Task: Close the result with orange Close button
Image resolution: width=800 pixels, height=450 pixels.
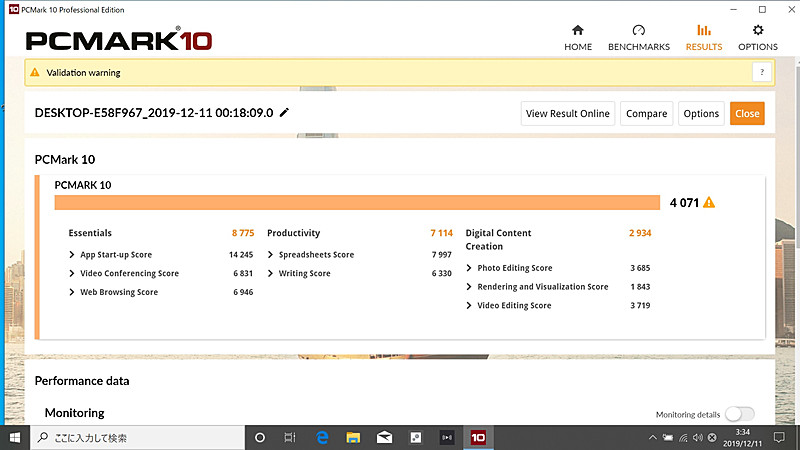Action: (747, 113)
